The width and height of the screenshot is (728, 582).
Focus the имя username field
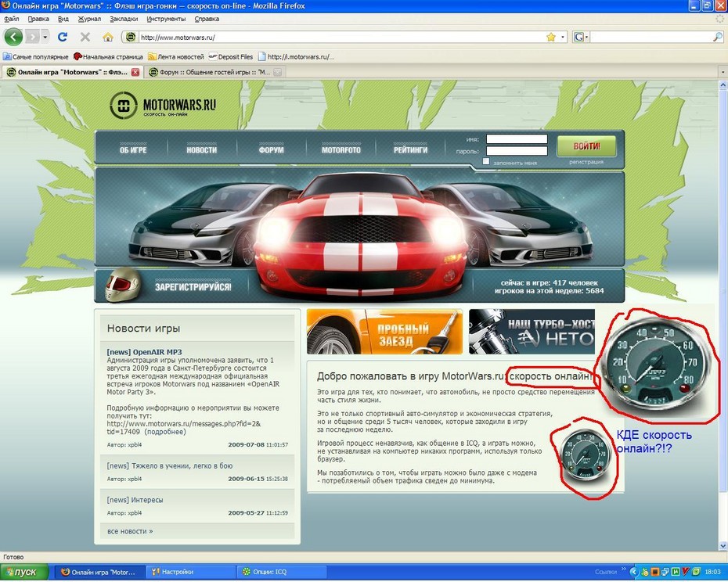click(x=517, y=138)
